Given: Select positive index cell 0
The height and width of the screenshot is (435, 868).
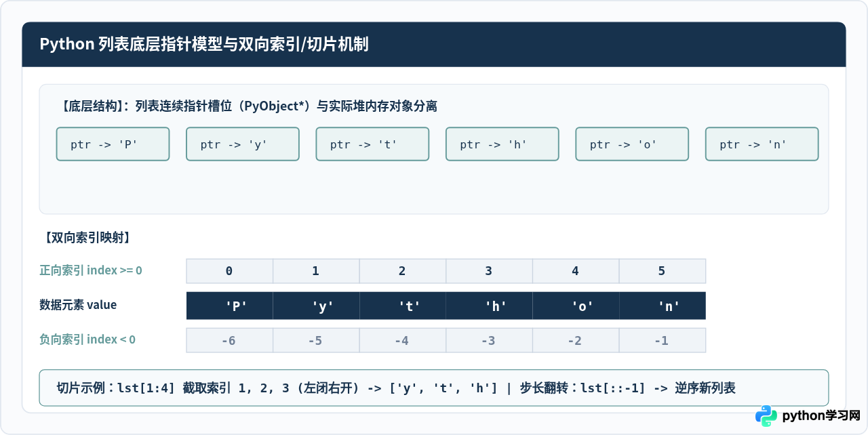Looking at the screenshot, I should tap(230, 271).
